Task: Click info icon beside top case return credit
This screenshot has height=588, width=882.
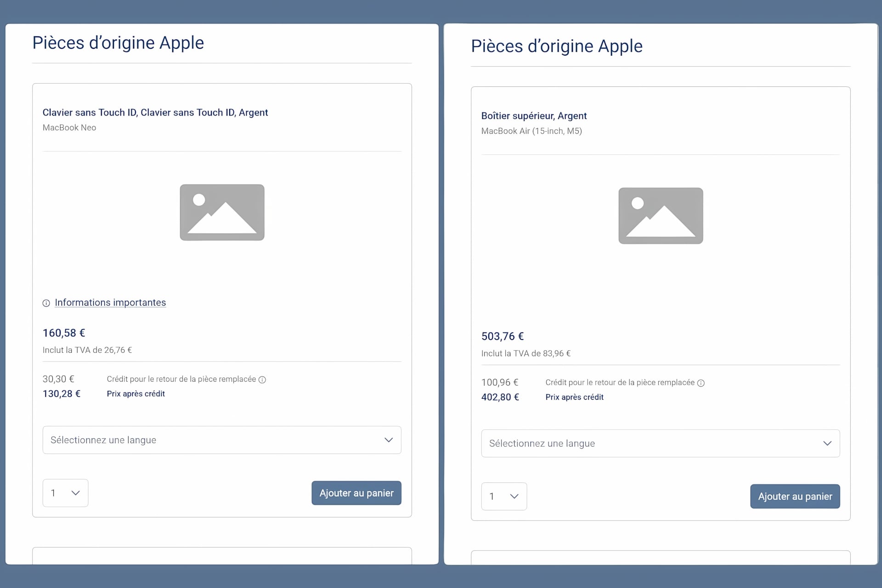Action: coord(701,383)
